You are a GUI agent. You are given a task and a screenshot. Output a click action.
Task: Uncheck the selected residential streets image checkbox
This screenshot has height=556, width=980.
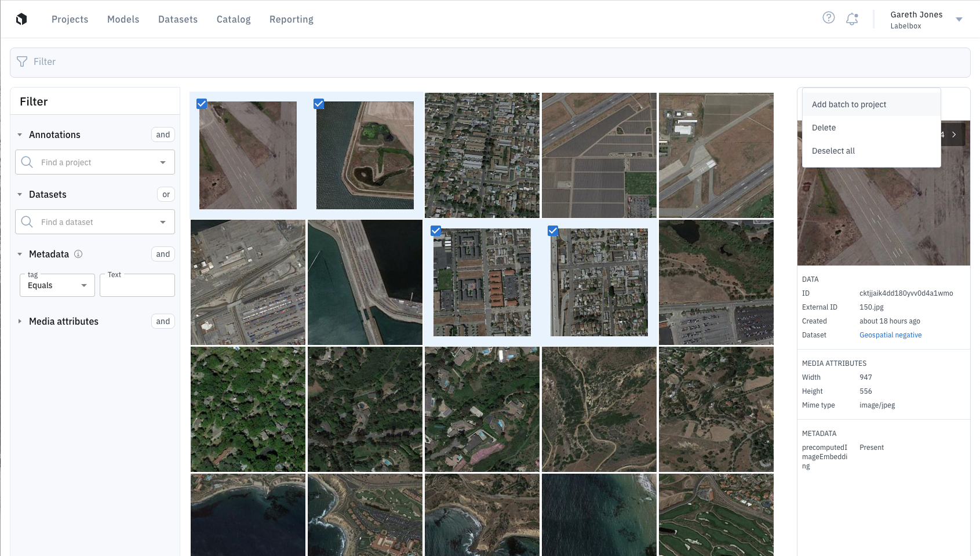[553, 231]
